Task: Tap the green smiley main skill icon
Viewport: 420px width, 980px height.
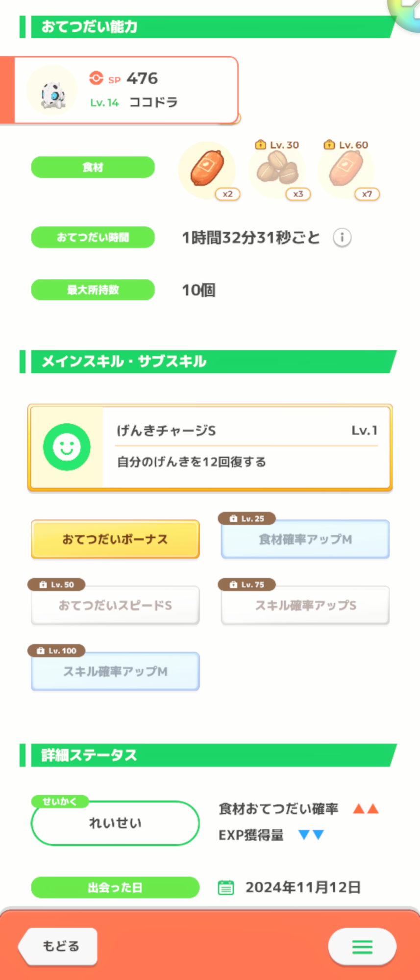Action: point(67,447)
